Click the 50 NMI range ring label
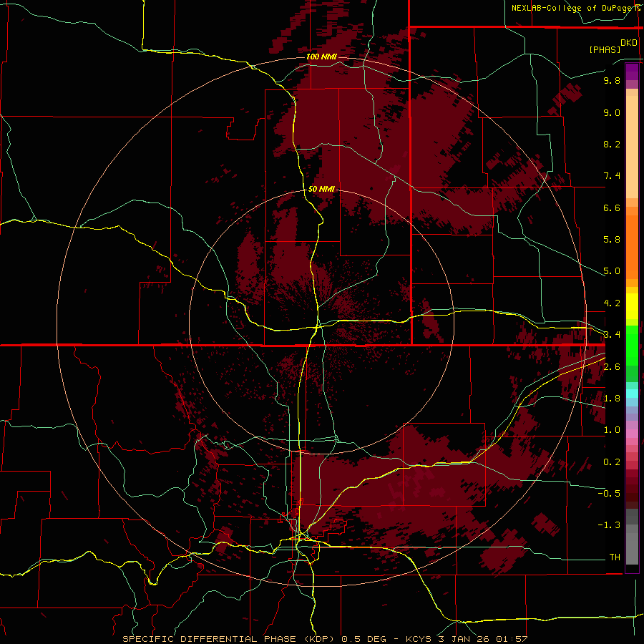 (321, 189)
